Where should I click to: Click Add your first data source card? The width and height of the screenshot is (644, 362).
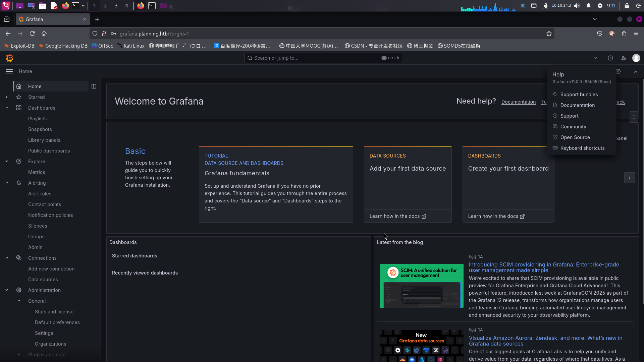pyautogui.click(x=408, y=178)
